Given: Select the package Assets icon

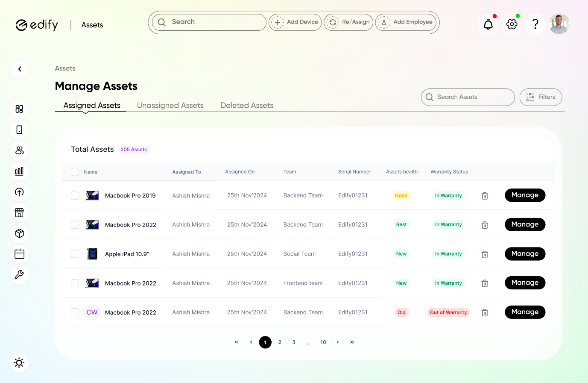Looking at the screenshot, I should (19, 233).
